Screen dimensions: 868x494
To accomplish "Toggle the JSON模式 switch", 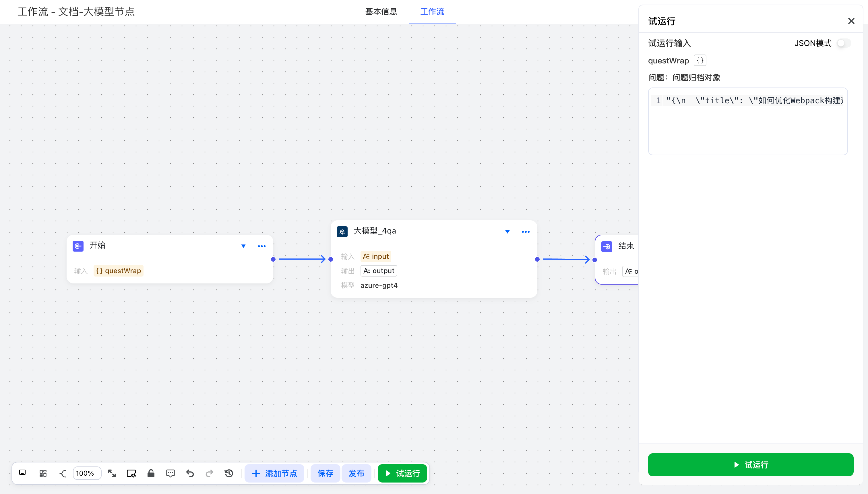I will 844,43.
